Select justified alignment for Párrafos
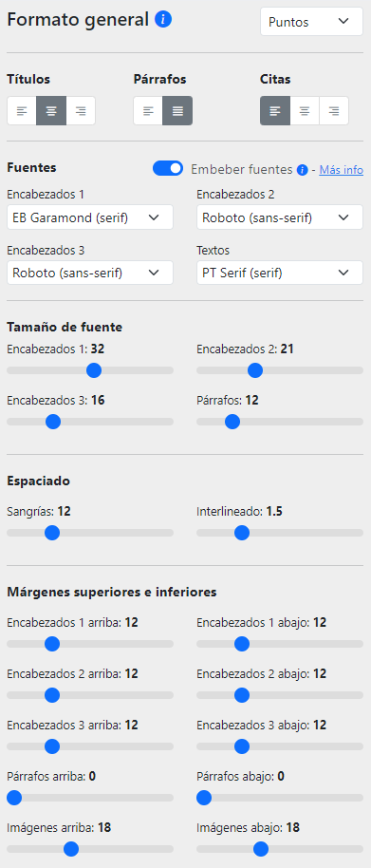371x868 pixels. (x=177, y=111)
